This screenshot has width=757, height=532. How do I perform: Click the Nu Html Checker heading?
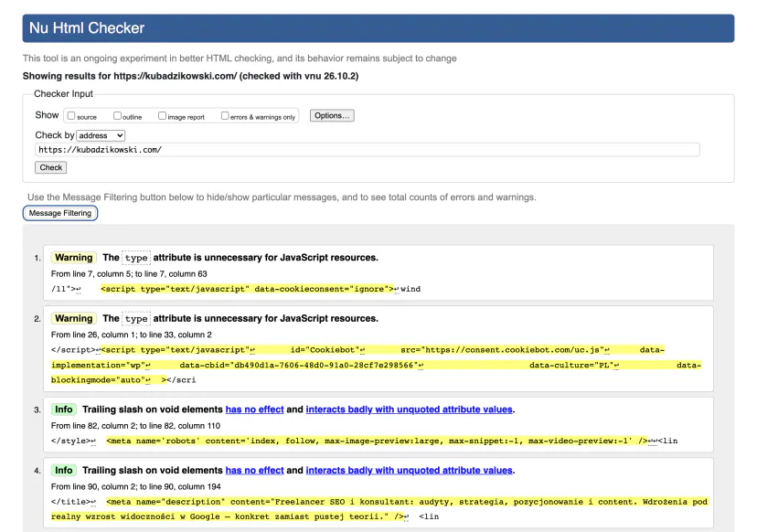pos(87,28)
